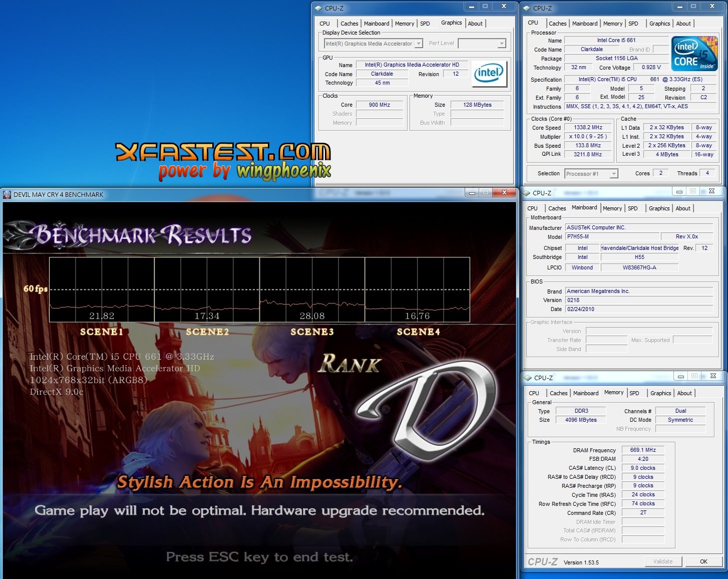Click the CPU-Z title icon in the Memory window
This screenshot has height=579, width=728.
click(528, 378)
